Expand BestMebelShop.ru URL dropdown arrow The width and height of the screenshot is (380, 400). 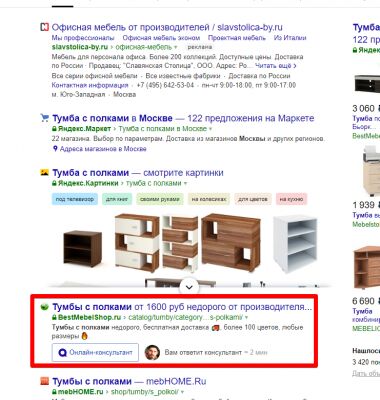pyautogui.click(x=247, y=317)
